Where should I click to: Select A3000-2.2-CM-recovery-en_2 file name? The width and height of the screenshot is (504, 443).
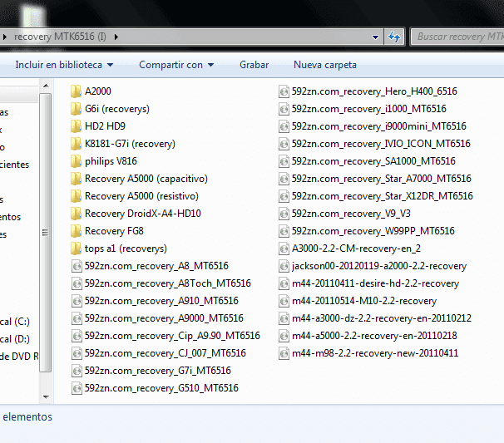point(356,249)
